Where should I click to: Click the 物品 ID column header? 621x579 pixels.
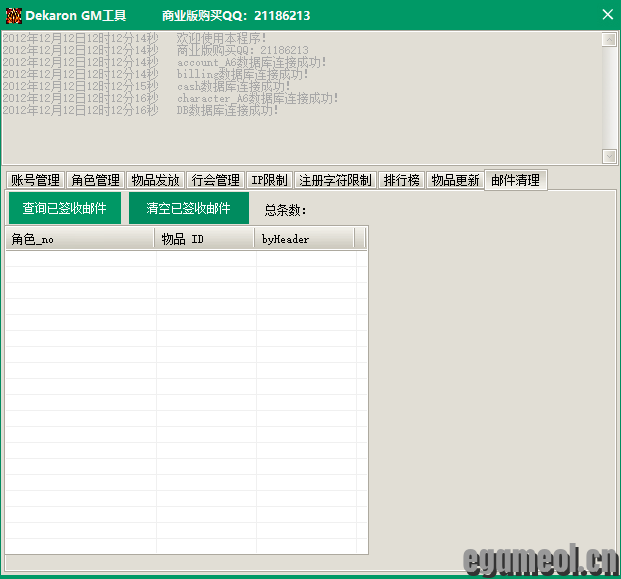point(205,239)
